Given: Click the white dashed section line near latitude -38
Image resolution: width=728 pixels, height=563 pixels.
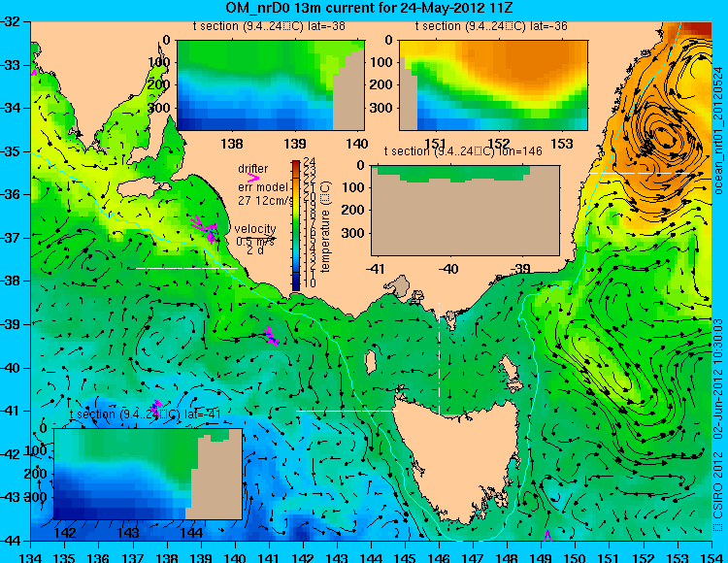Looking at the screenshot, I should [x=186, y=268].
